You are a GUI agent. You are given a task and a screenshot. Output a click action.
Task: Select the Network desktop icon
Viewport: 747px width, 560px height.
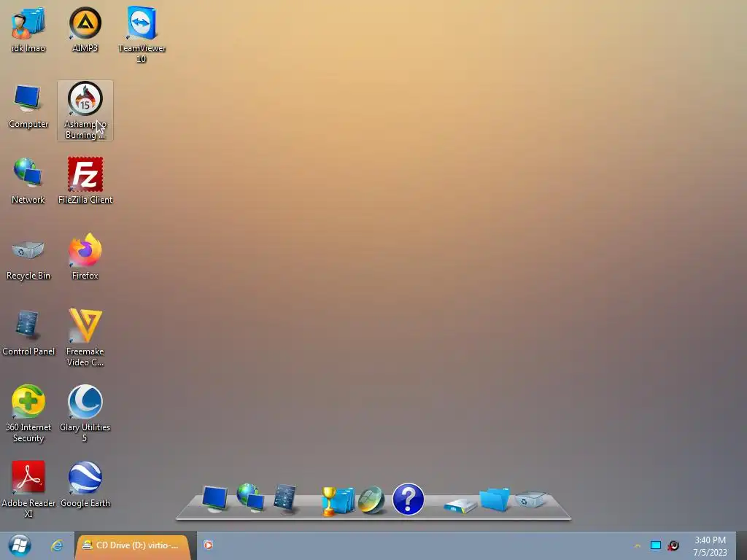[28, 182]
